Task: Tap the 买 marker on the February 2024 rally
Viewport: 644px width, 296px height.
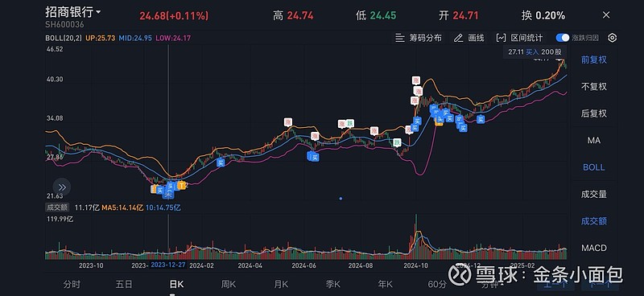Action: [221, 162]
